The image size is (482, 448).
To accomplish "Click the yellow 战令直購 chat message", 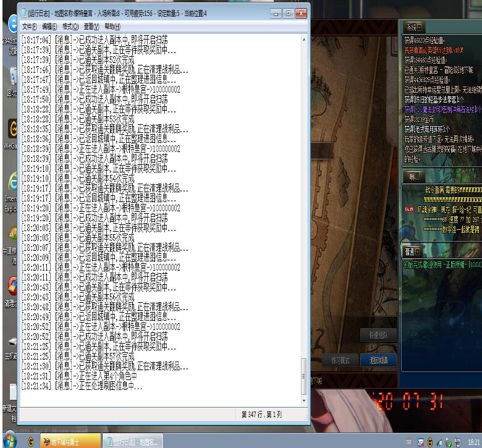I will (454, 190).
